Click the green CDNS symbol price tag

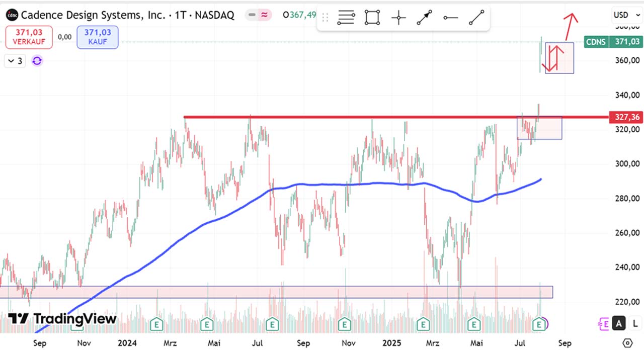[x=596, y=42]
